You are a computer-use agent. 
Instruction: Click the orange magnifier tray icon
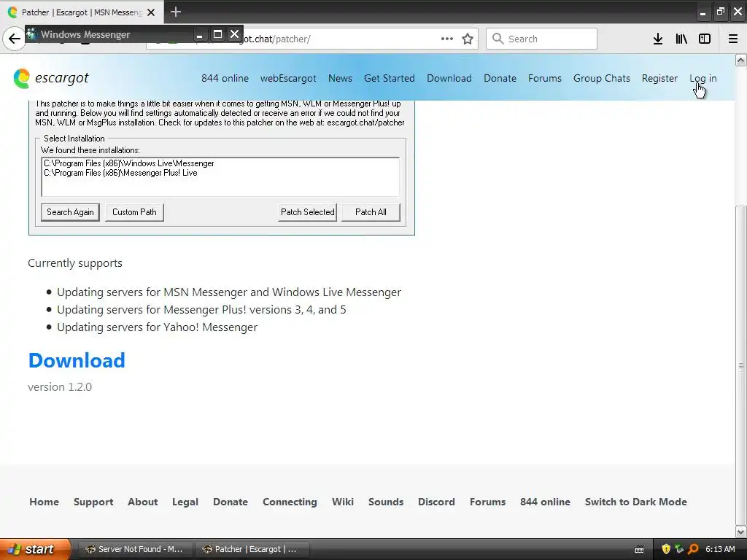pyautogui.click(x=693, y=549)
